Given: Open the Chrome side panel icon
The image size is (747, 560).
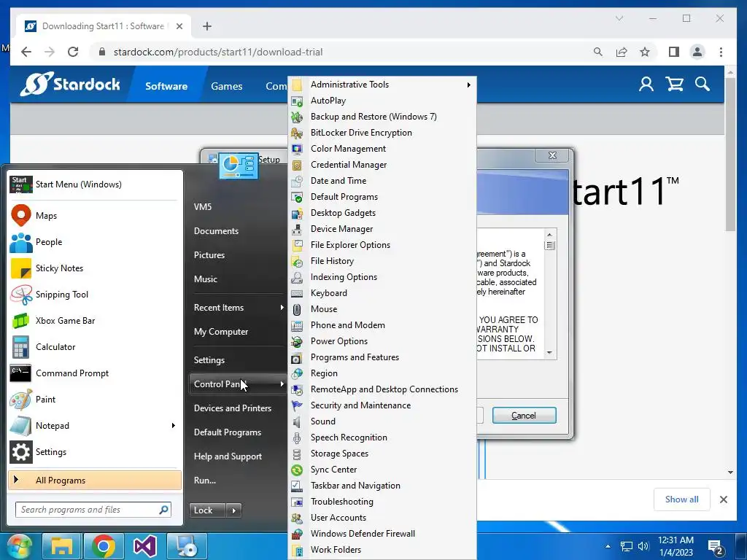Looking at the screenshot, I should (673, 52).
